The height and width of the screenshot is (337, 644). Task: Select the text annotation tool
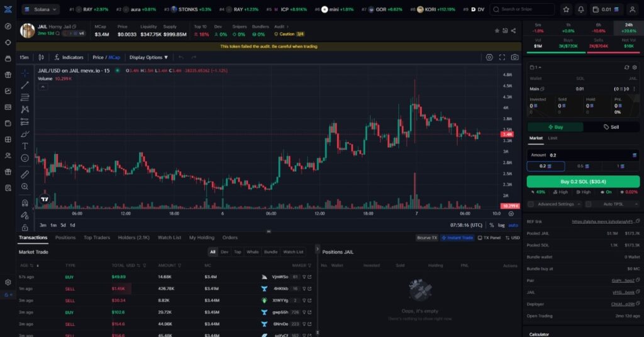[25, 146]
